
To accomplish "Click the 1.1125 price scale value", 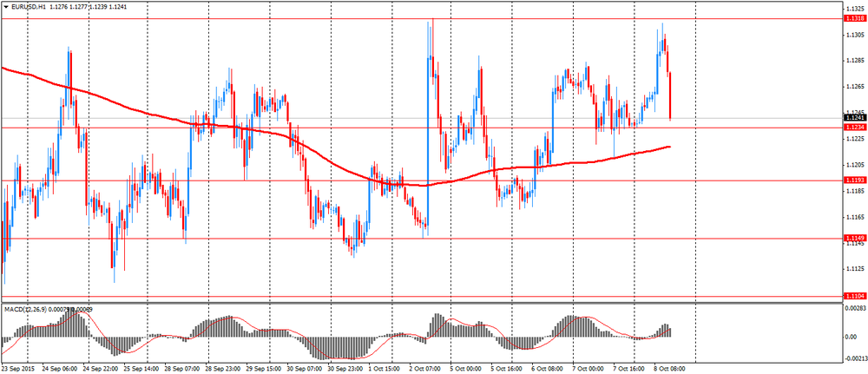I will point(855,269).
